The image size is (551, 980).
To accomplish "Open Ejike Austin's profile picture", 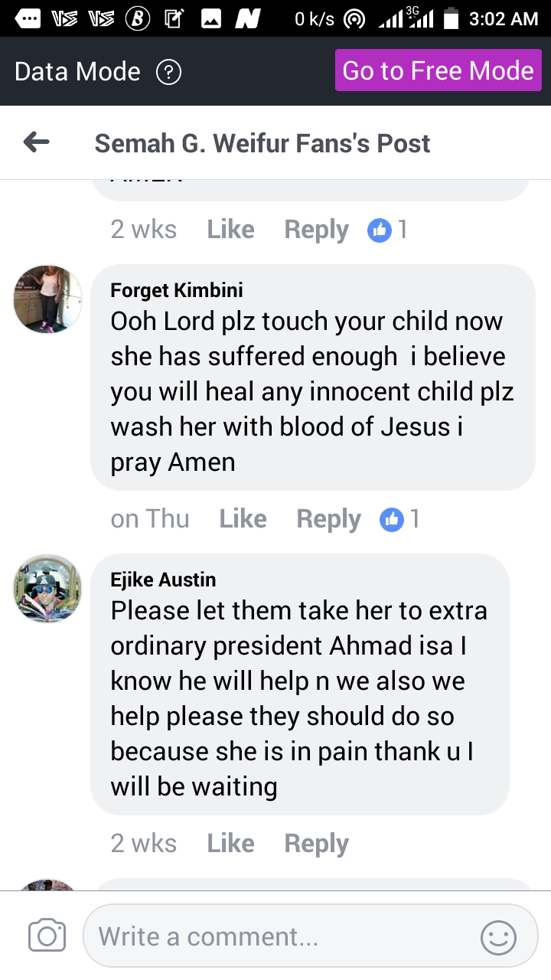I will [x=47, y=589].
